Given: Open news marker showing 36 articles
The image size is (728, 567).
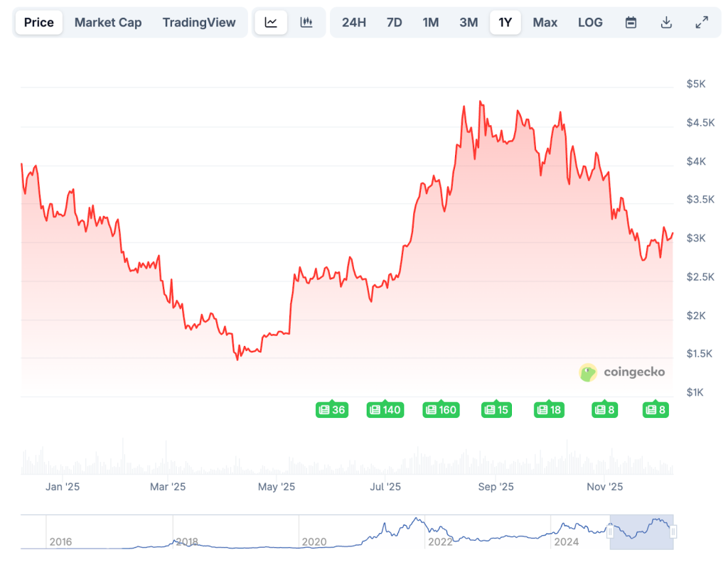Looking at the screenshot, I should point(331,410).
